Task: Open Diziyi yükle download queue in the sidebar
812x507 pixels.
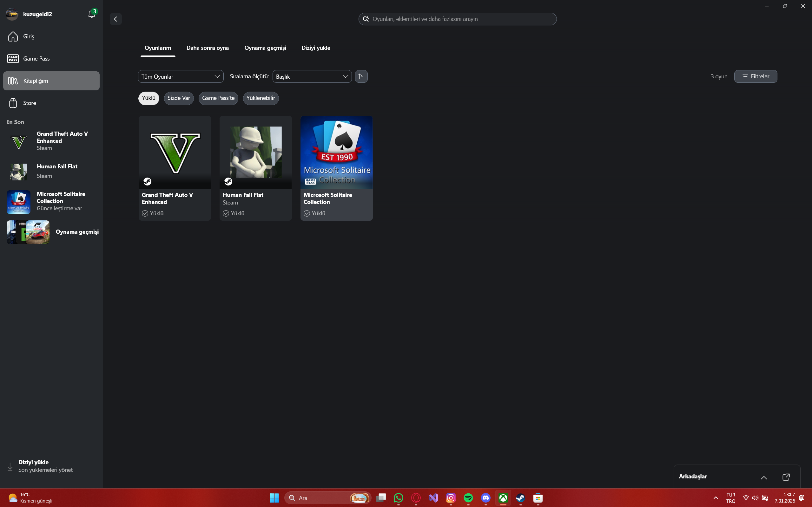Action: 51,466
